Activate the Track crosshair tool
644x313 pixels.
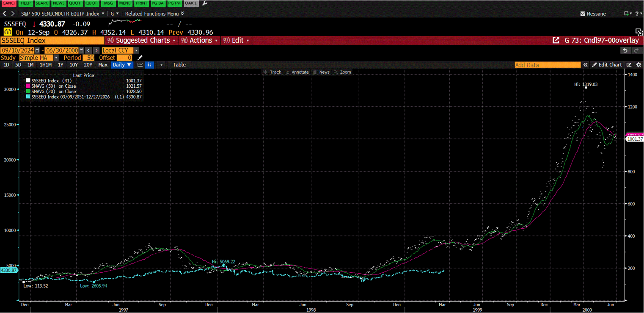coord(272,72)
